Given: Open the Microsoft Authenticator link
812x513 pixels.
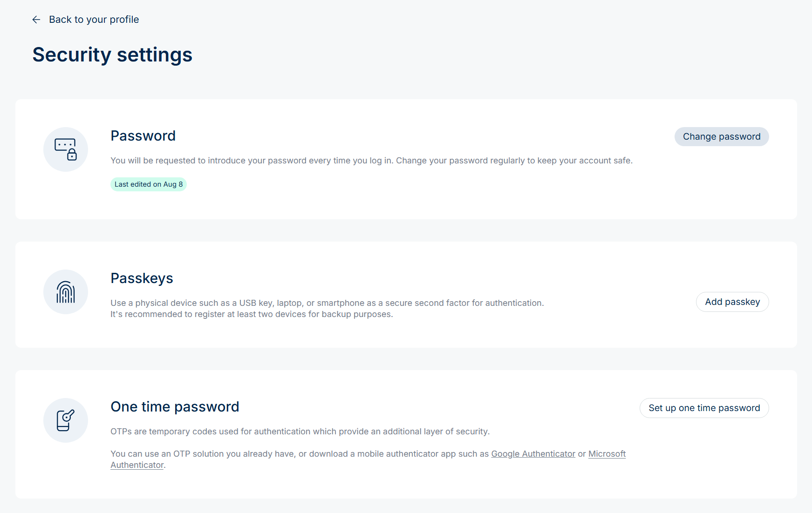Looking at the screenshot, I should (x=607, y=454).
